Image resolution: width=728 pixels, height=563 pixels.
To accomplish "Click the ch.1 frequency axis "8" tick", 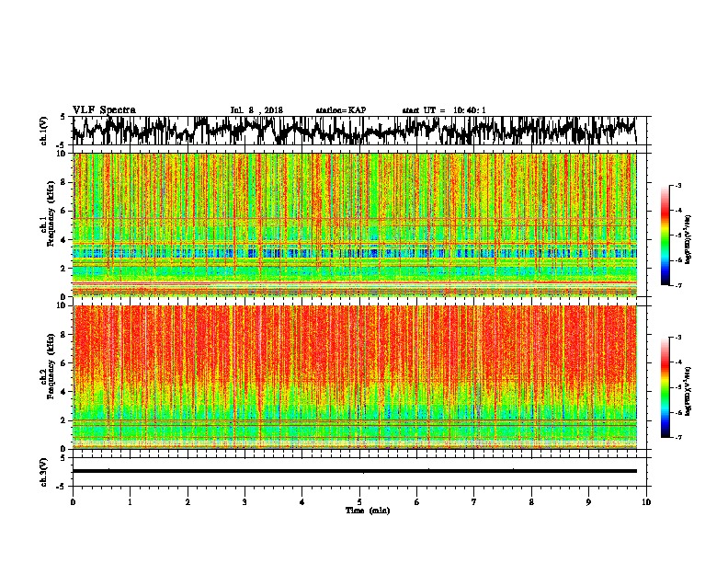I will 64,182.
